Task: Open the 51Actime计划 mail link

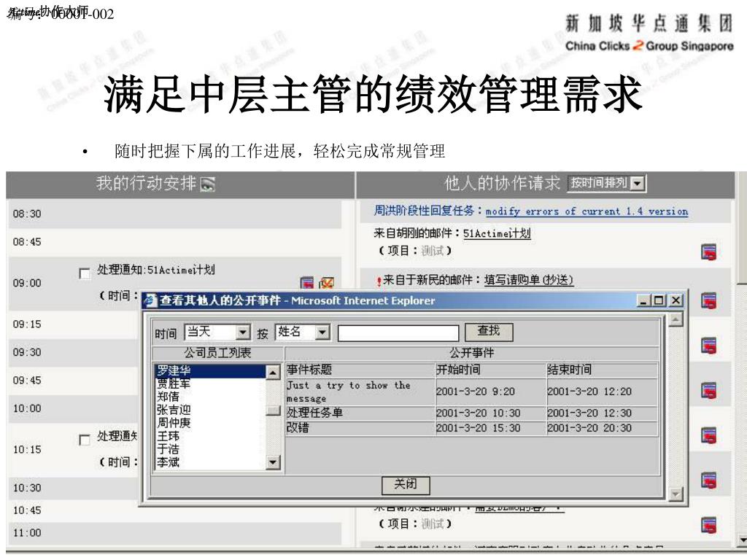Action: (496, 233)
